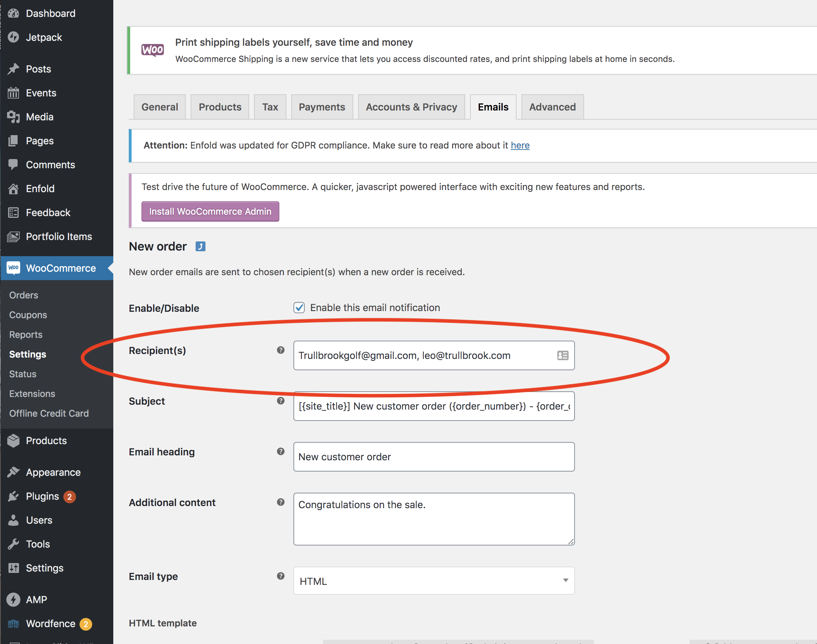Click the Recipient(s) email input field
The image size is (817, 644).
pyautogui.click(x=434, y=355)
